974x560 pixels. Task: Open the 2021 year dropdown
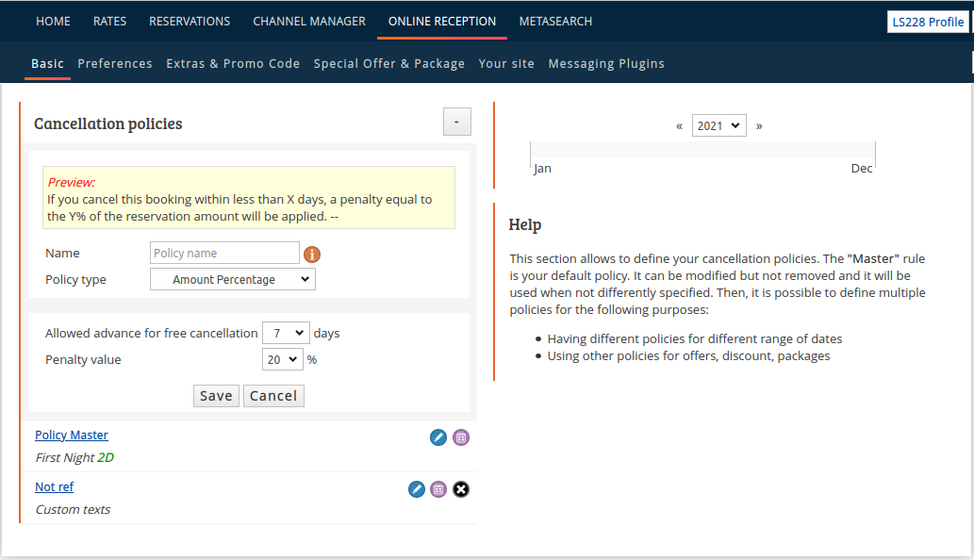coord(718,125)
